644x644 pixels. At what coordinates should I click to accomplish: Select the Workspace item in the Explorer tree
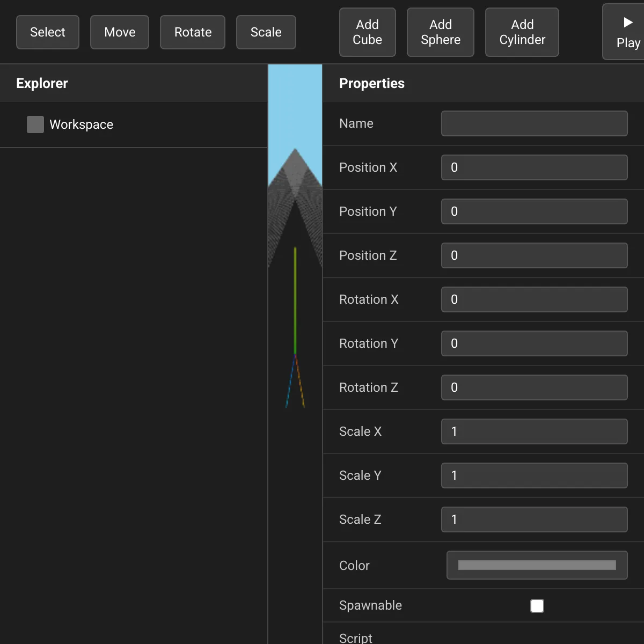pos(80,124)
